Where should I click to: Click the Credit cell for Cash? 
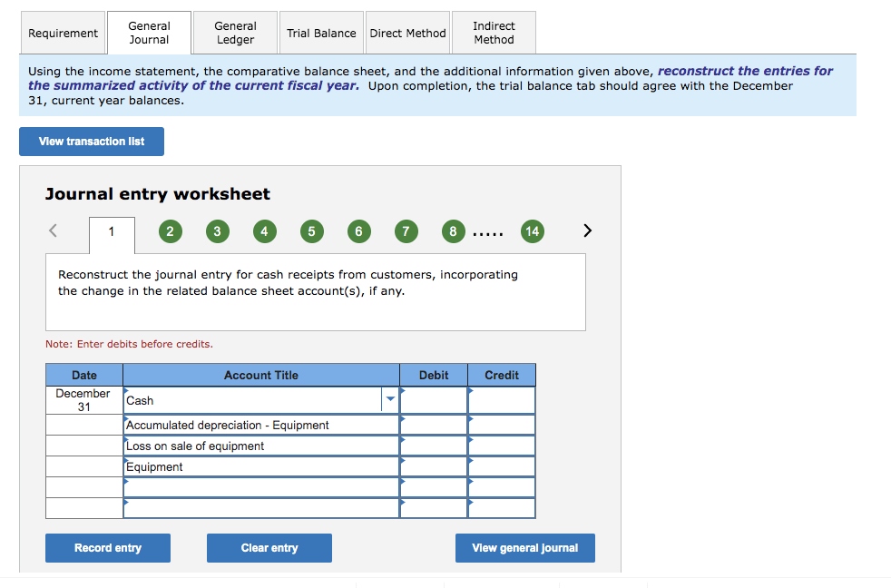502,400
